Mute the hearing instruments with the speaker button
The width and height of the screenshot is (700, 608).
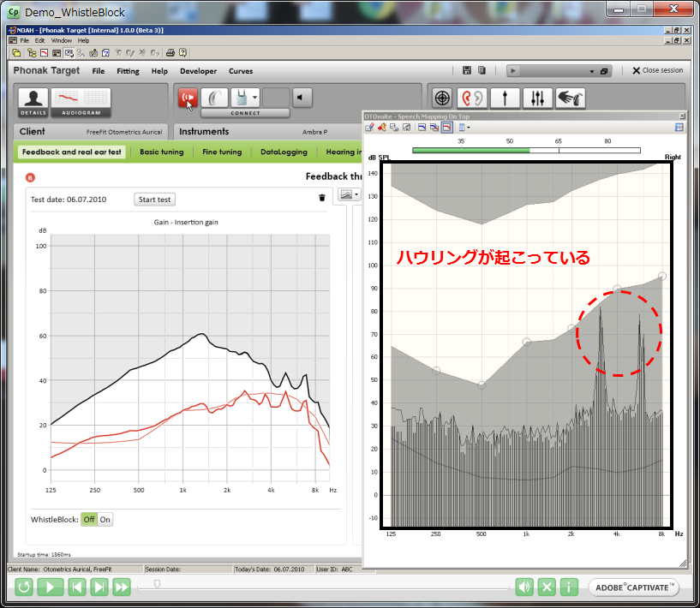[302, 98]
